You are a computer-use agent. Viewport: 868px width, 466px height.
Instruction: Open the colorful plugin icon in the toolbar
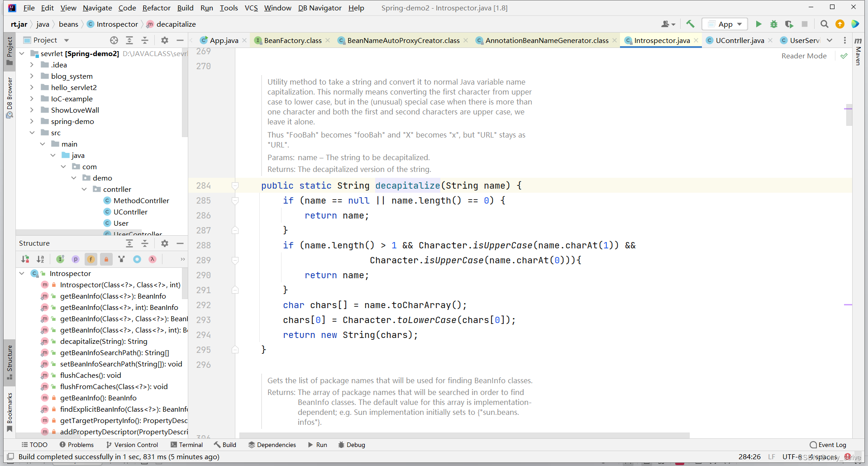(x=855, y=24)
